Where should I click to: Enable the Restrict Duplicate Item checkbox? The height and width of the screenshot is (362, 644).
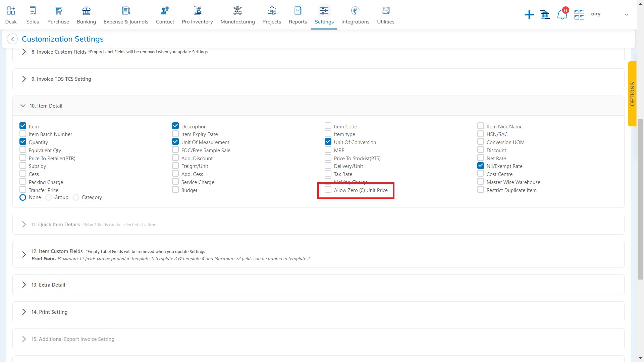click(x=481, y=189)
